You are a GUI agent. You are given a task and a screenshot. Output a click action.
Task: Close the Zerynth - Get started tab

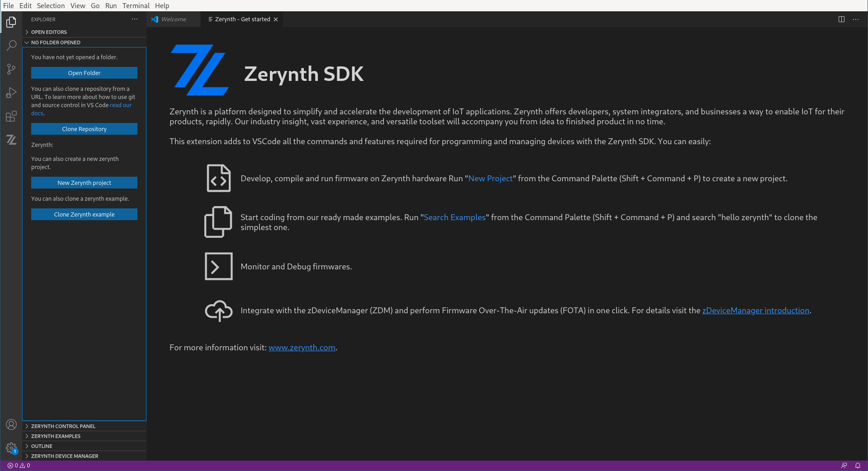tap(276, 19)
